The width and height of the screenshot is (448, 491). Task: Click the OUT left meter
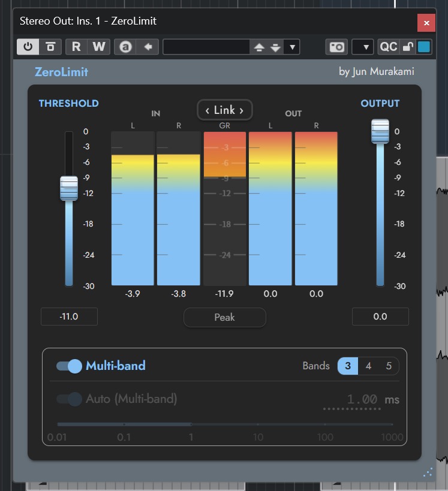tap(270, 209)
